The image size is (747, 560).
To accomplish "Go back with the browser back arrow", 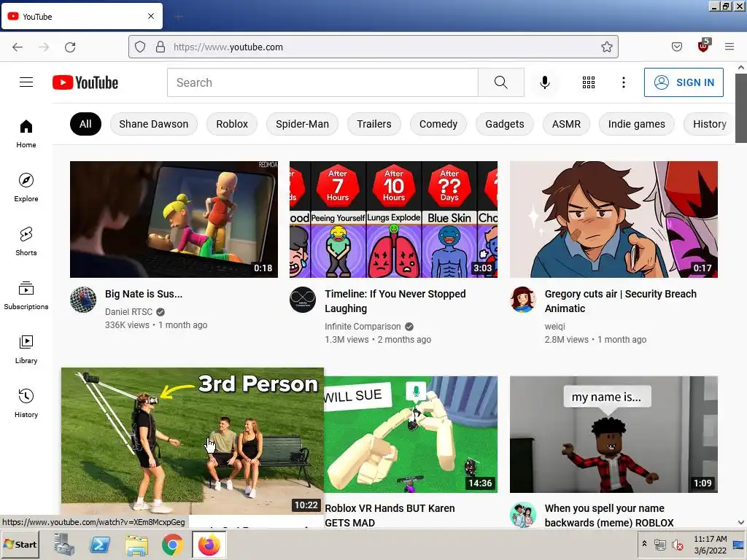I will (x=18, y=47).
